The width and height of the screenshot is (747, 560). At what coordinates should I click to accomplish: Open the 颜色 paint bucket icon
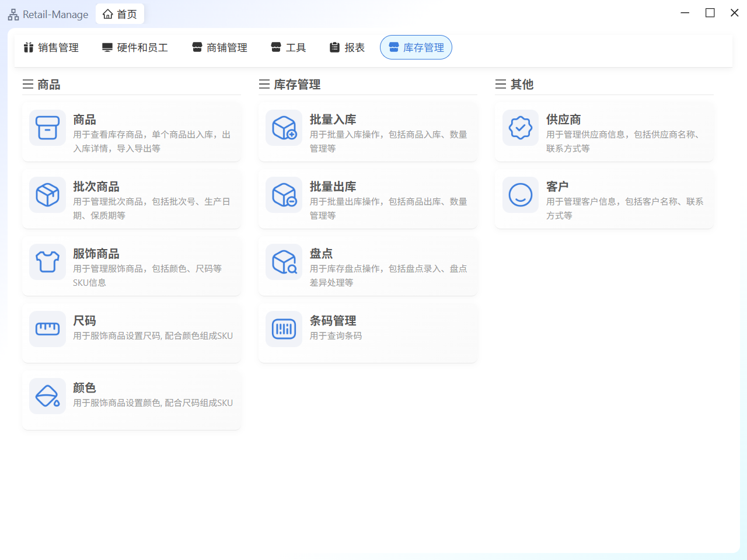coord(47,396)
